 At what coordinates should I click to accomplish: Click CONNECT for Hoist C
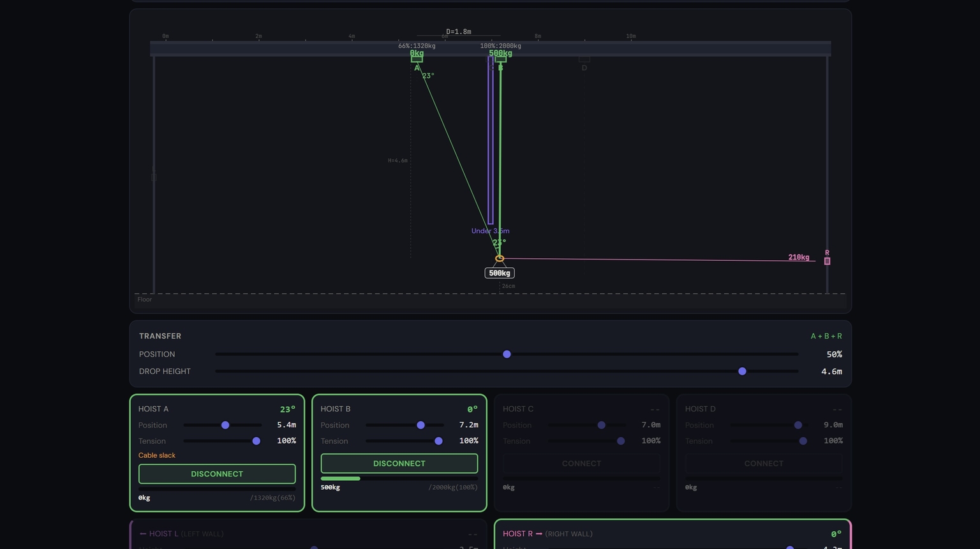click(581, 464)
